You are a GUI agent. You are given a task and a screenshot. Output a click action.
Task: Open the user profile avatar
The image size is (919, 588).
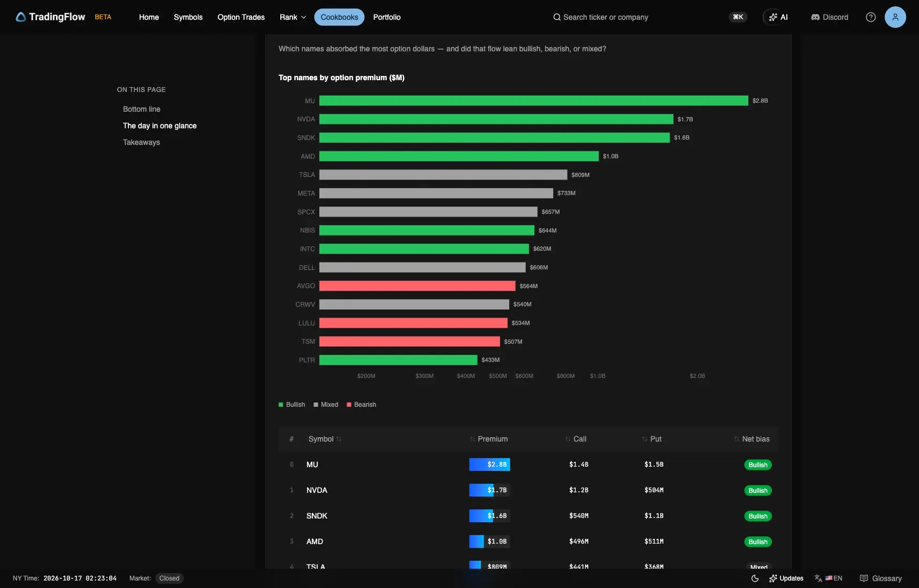coord(895,17)
